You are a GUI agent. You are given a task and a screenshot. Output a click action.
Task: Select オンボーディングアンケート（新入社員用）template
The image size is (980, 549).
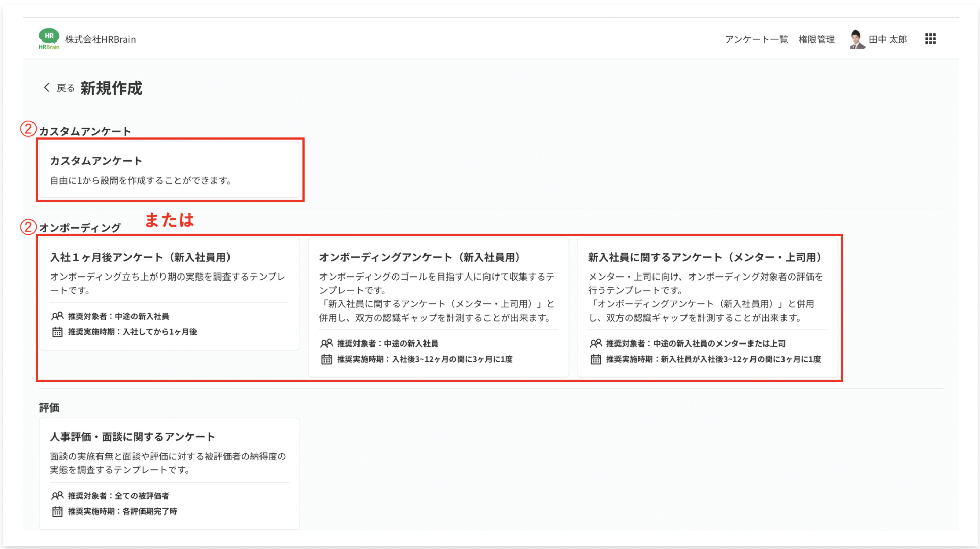(439, 308)
